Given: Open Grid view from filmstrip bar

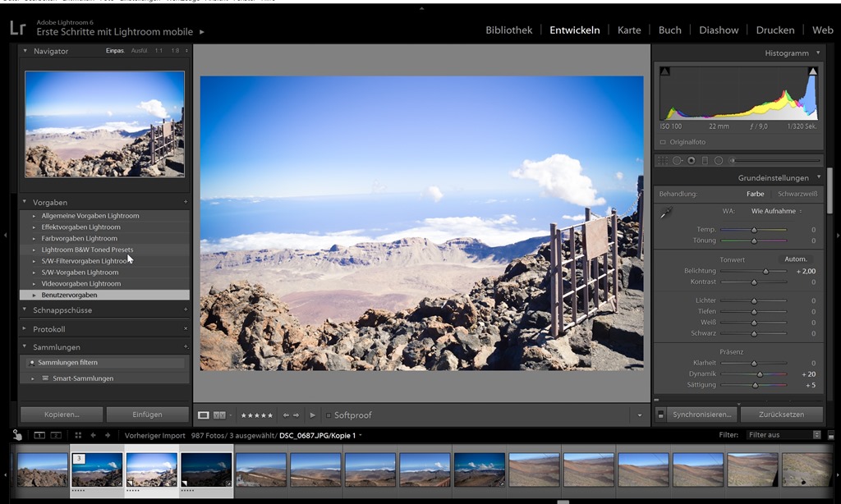Looking at the screenshot, I should pos(78,435).
